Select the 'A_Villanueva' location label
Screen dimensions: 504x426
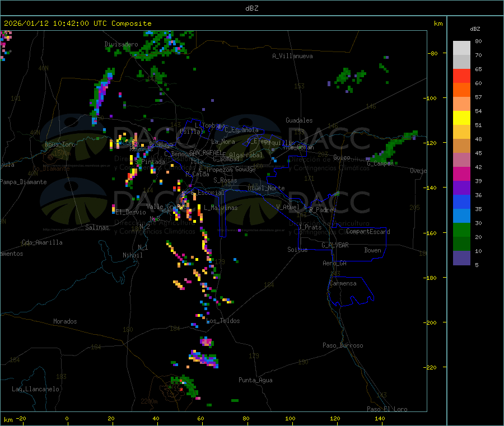292,56
